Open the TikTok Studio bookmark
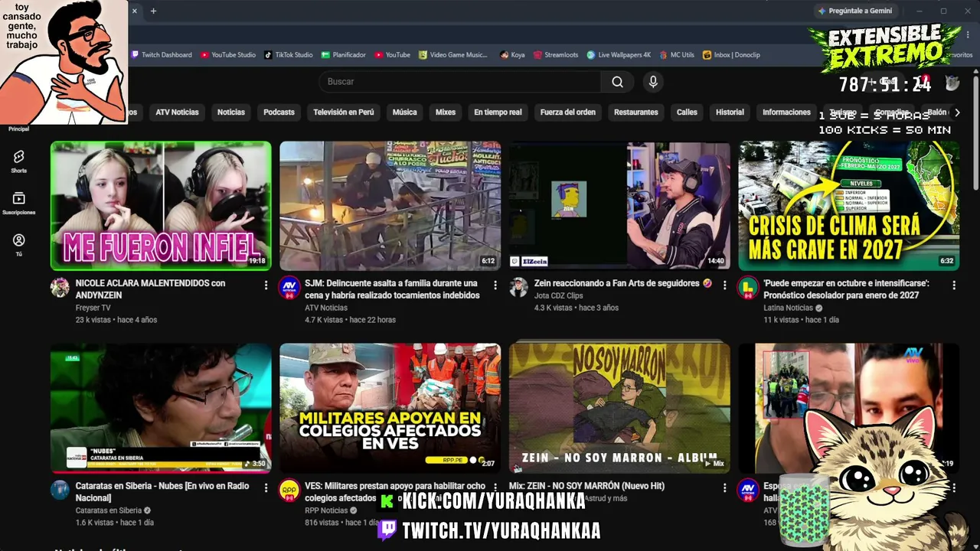Viewport: 980px width, 551px height. pyautogui.click(x=289, y=55)
